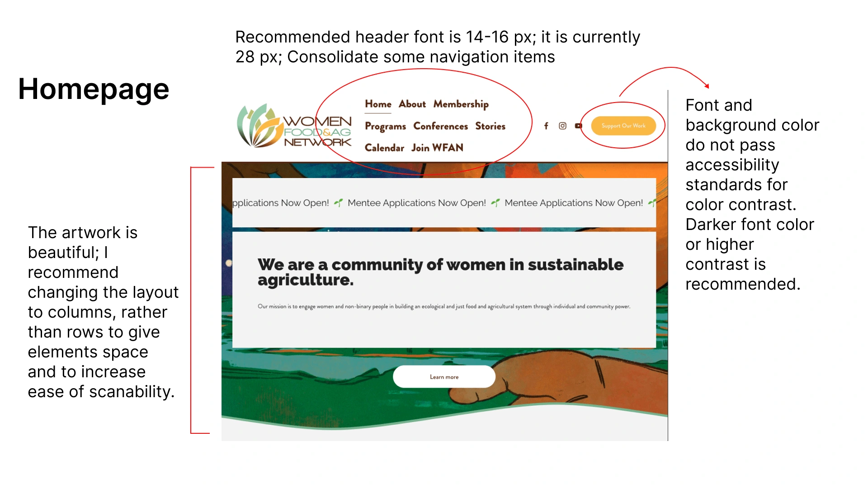Click the Instagram icon in navigation
Screen dimensions: 868x488
point(562,127)
